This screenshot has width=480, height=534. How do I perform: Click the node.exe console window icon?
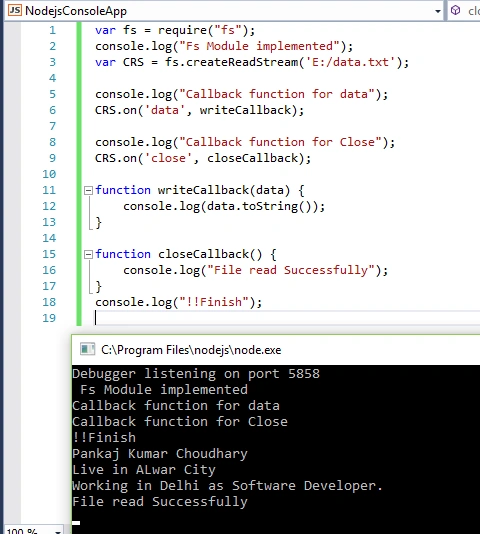87,349
